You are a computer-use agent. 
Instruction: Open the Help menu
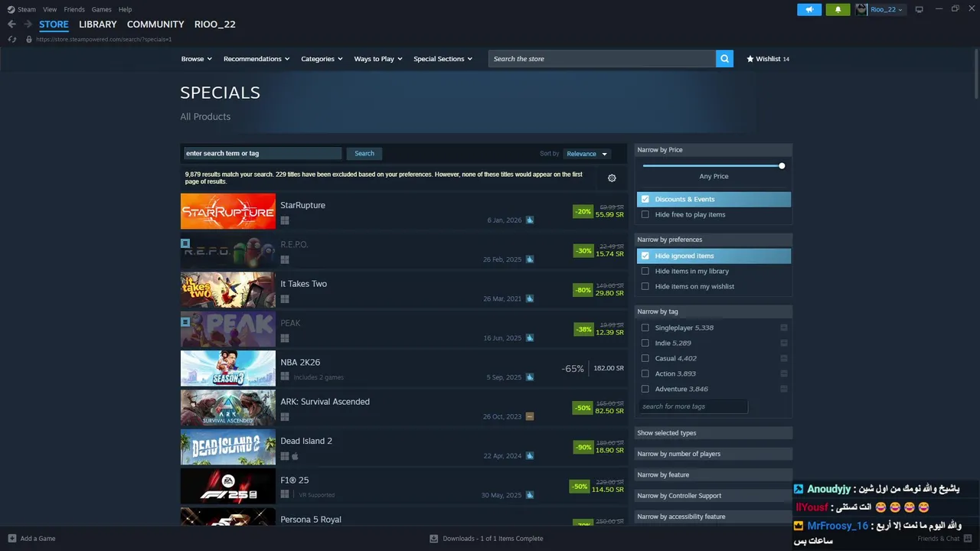coord(125,9)
